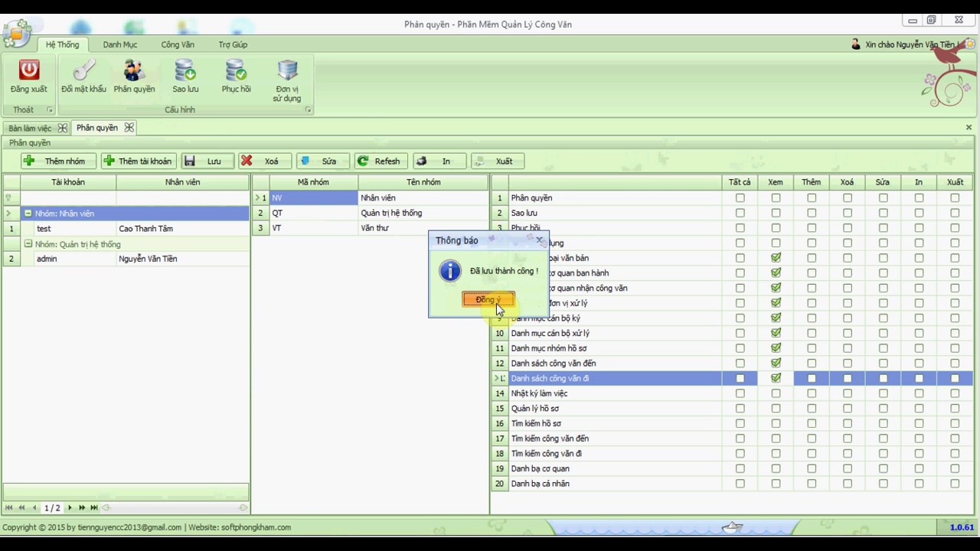Expand Cấu hình group dialog launcher
The width and height of the screenshot is (980, 551).
(x=309, y=110)
